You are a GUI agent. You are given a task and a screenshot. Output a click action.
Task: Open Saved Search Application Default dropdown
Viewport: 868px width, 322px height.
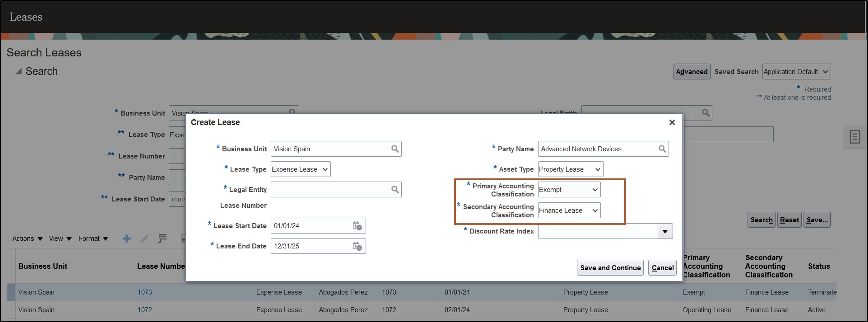coord(796,72)
